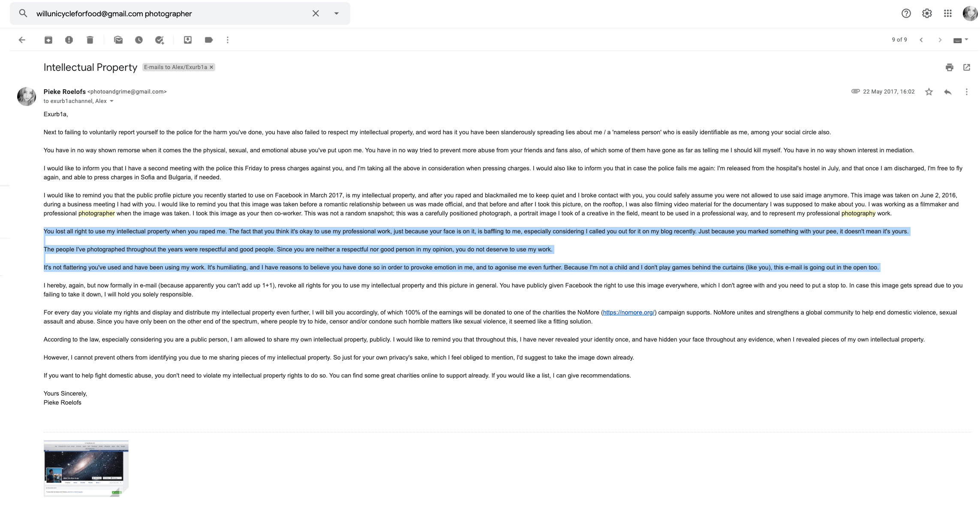Add this email to Tasks
Screen dimensions: 980x520
159,39
